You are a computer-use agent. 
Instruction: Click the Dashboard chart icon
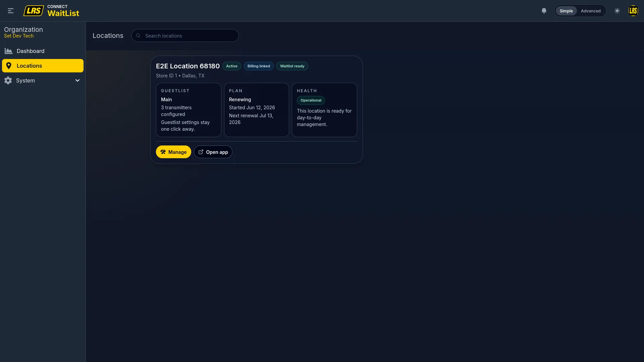click(9, 51)
